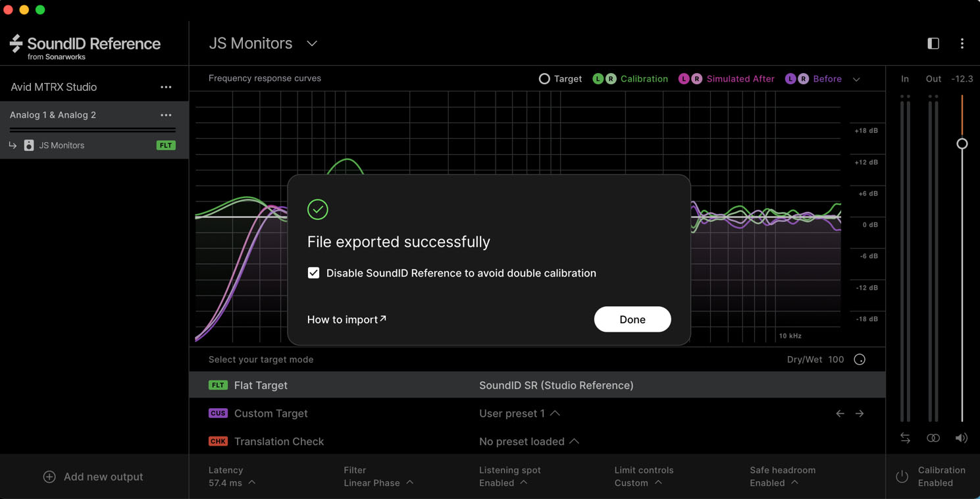
Task: Toggle Calibration L channel curve
Action: tap(598, 79)
